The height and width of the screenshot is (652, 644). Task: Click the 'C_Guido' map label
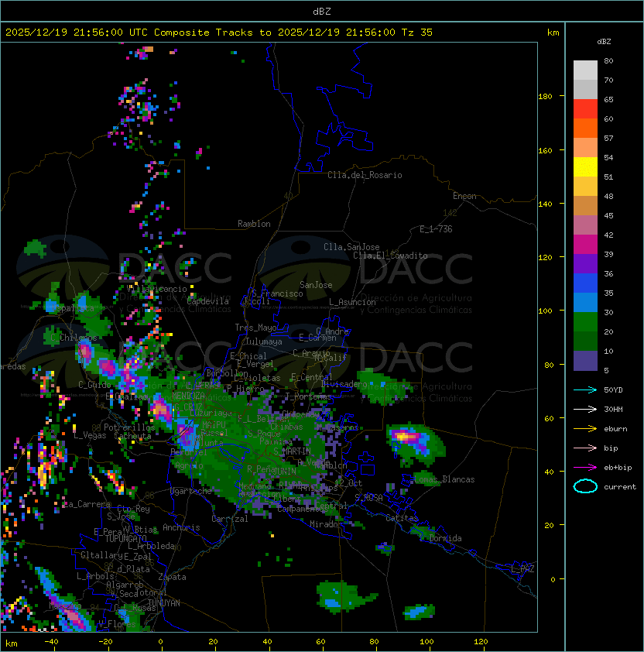pos(94,385)
